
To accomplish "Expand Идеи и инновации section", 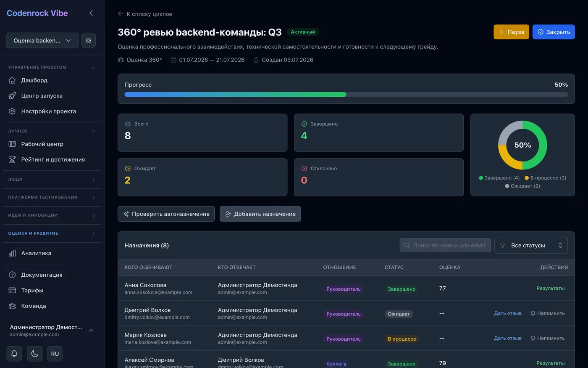I will 52,215.
